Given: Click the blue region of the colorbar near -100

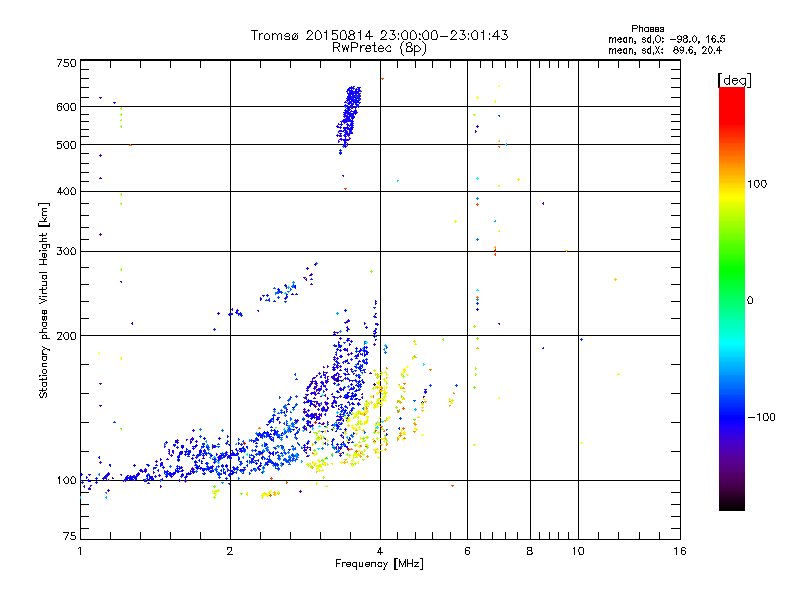Looking at the screenshot, I should (732, 416).
